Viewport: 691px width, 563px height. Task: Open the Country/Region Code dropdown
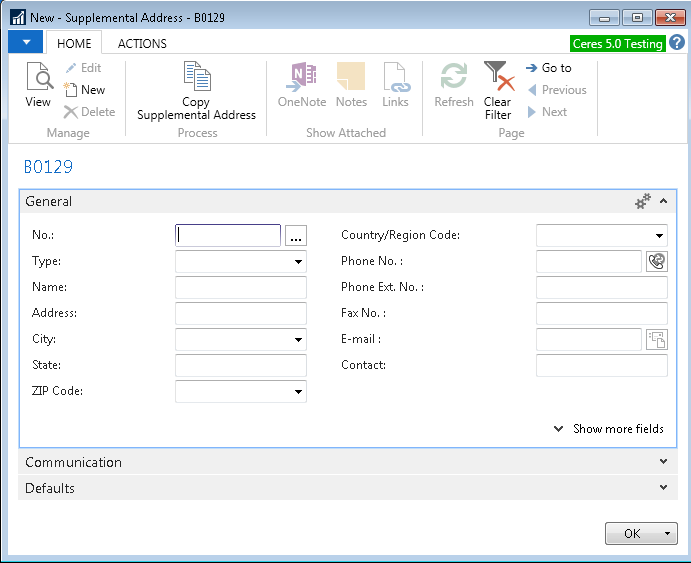coord(659,236)
